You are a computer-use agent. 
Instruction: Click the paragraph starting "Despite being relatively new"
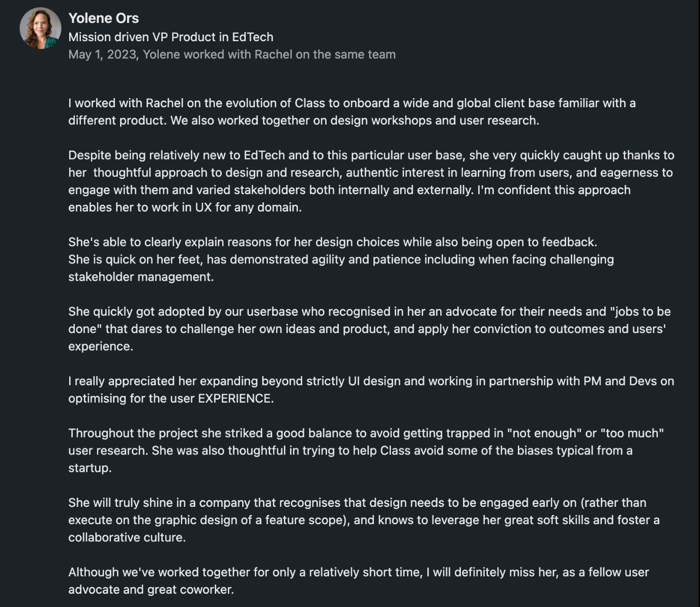pos(370,181)
